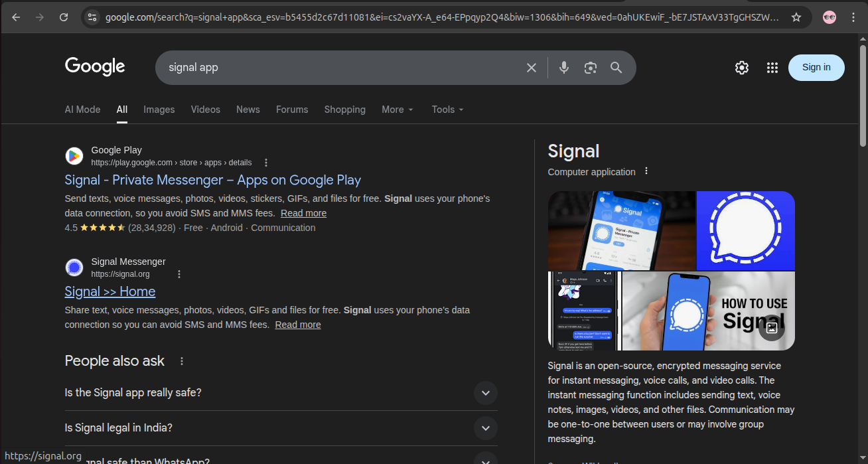Open the 'HOW TO USE Signal' thumbnail
This screenshot has width=868, height=464.
707,311
